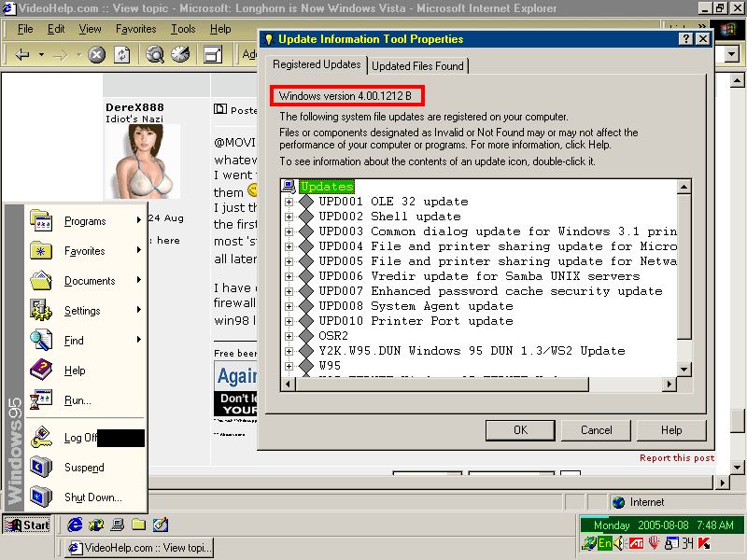Expand the UPD008 System Agent update node
The width and height of the screenshot is (747, 560).
click(289, 306)
